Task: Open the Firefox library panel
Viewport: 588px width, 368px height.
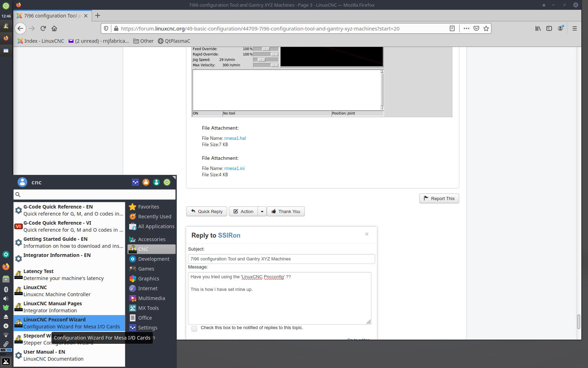Action: coord(538,28)
